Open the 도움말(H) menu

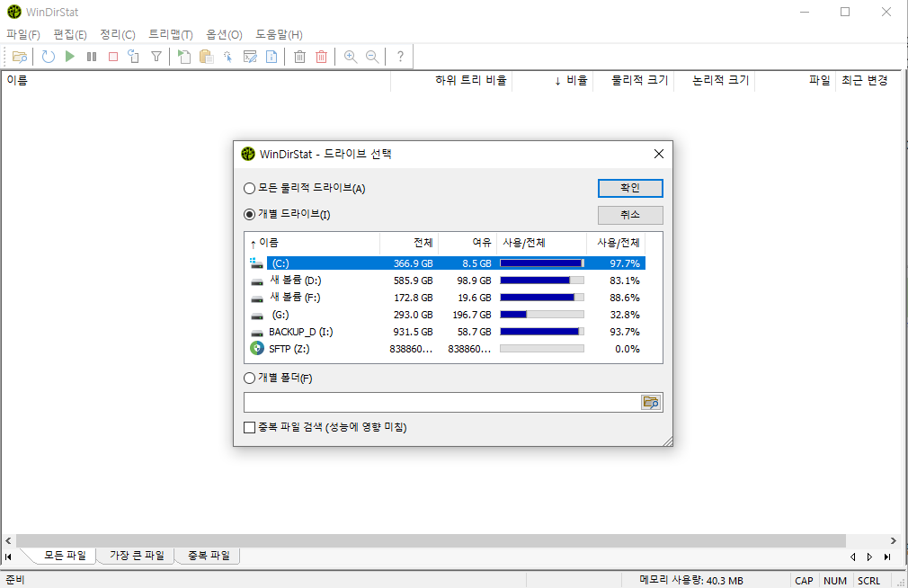coord(279,35)
